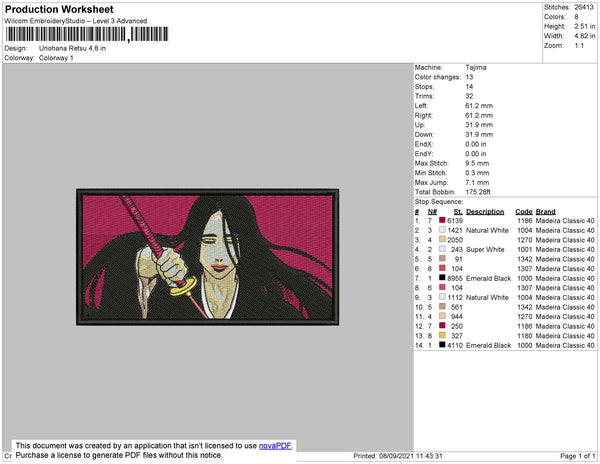
Task: Pick the Super White swatch in stop 4
Action: coord(442,249)
